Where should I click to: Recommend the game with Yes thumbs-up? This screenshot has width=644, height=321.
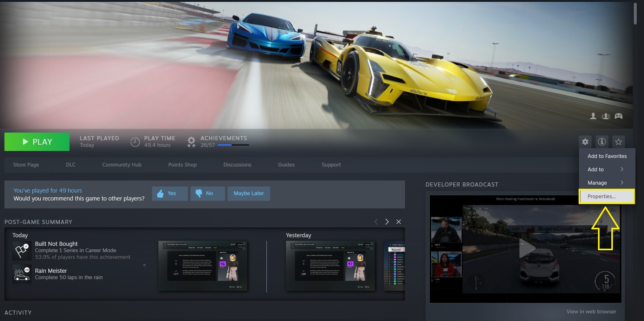pos(169,193)
